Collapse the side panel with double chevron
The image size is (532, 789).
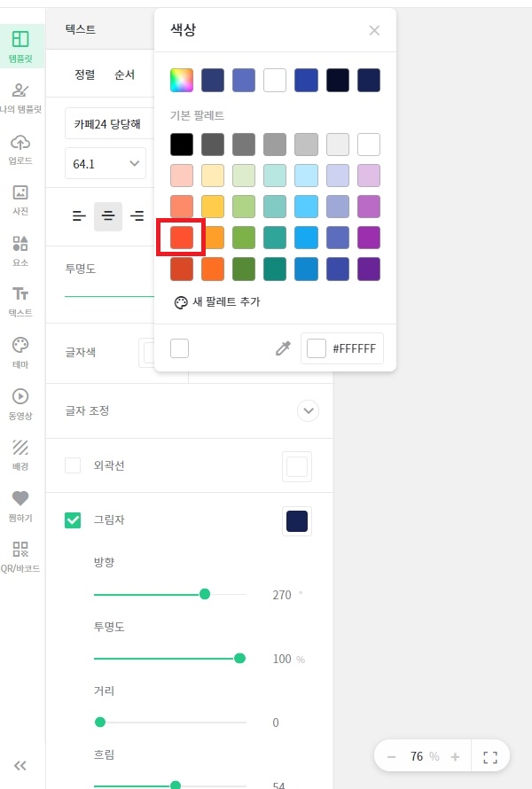coord(20,766)
